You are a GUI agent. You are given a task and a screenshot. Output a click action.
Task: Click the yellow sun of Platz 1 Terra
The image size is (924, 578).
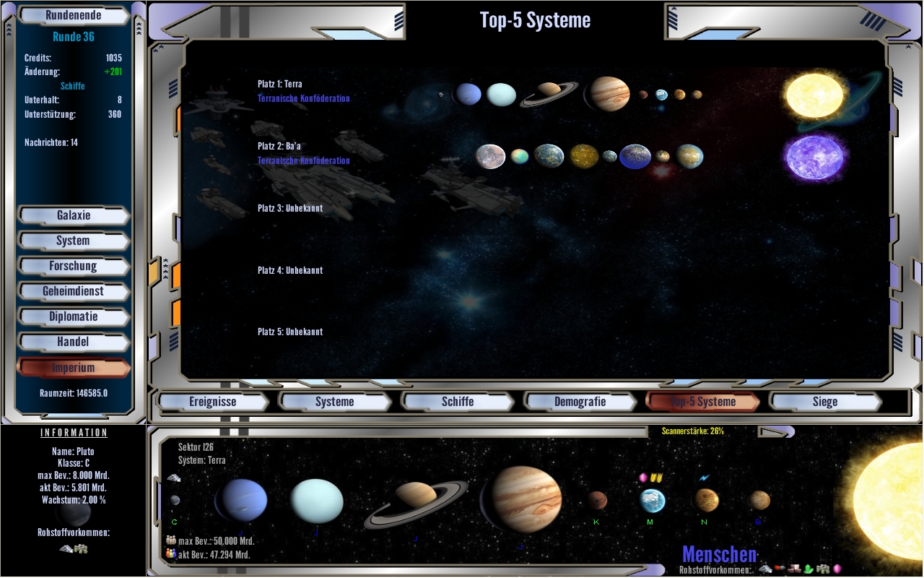coord(814,95)
